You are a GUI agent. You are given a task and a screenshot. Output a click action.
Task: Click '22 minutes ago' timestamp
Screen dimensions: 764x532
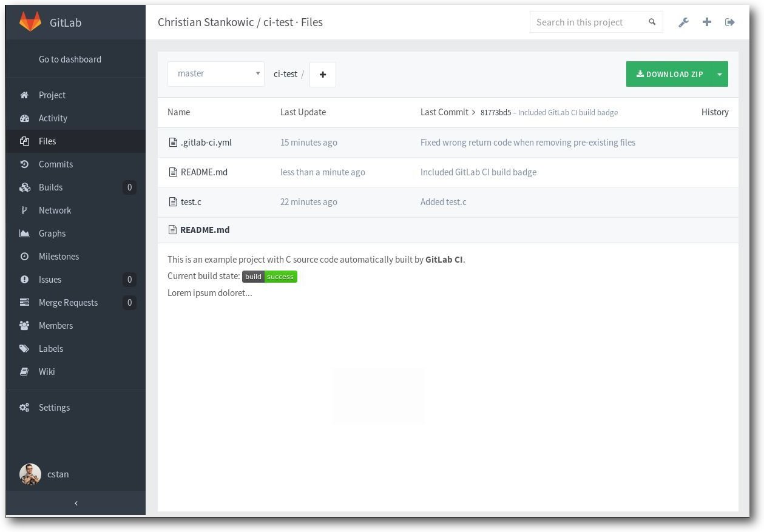click(x=309, y=202)
